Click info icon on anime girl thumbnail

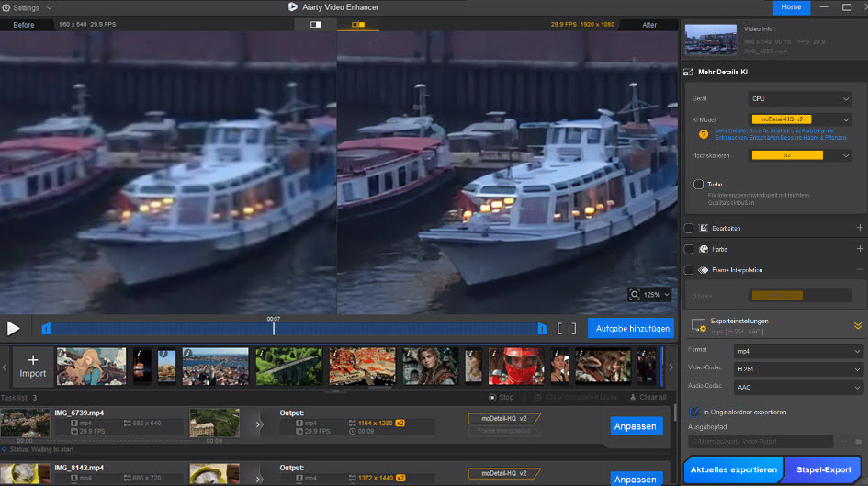pos(61,353)
